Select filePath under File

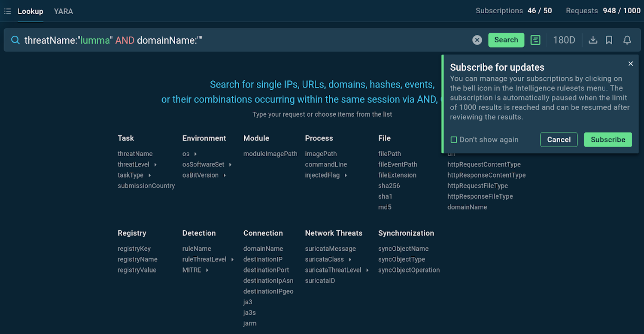pyautogui.click(x=389, y=154)
